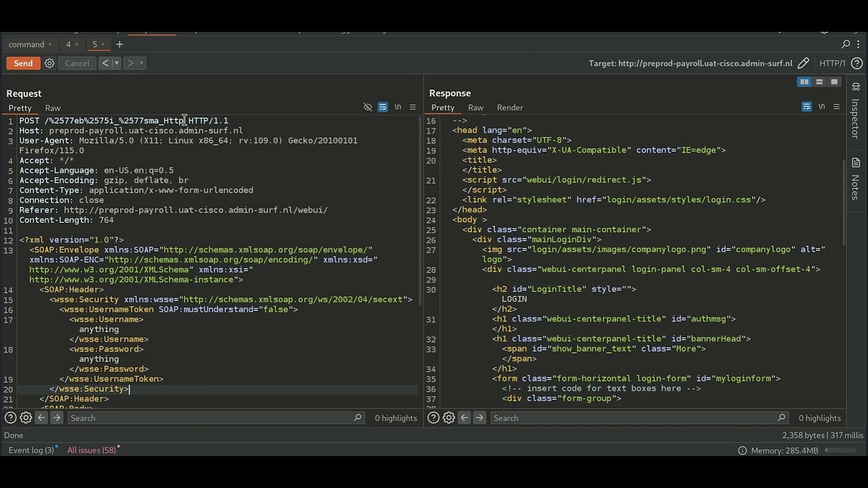Open Response search settings gear
868x488 pixels.
pyautogui.click(x=448, y=418)
